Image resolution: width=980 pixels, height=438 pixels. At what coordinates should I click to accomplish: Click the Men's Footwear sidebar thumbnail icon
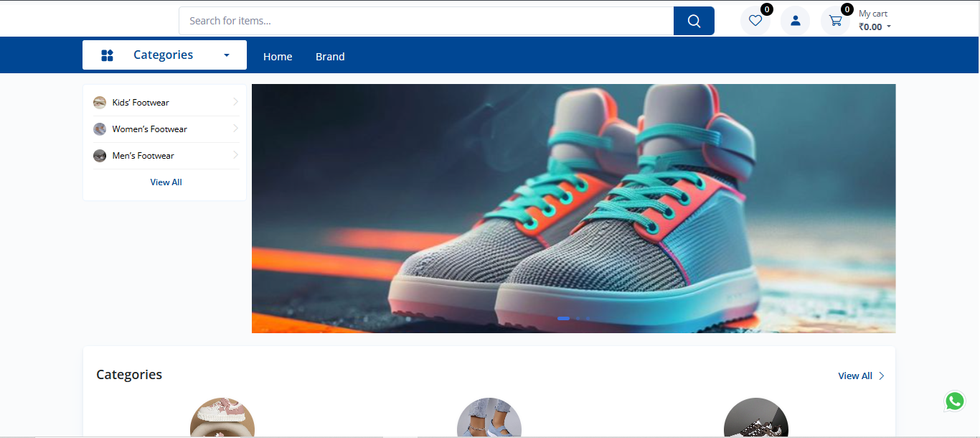100,156
